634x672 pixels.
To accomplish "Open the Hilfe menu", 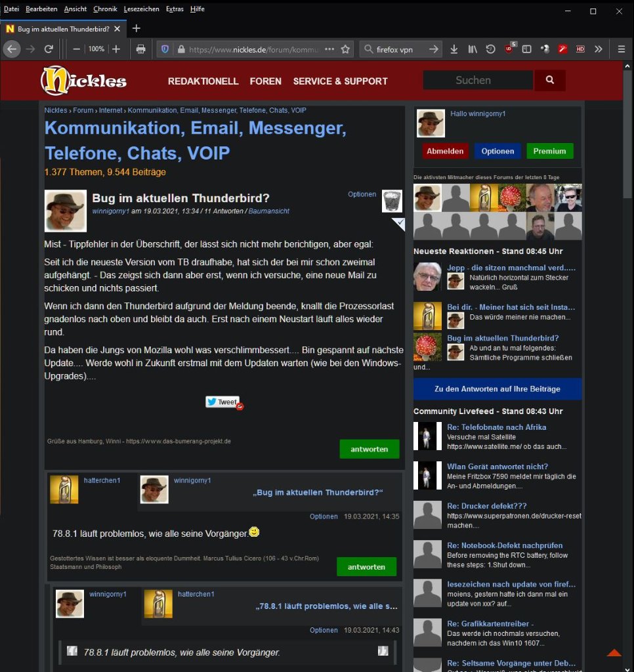I will click(x=197, y=9).
